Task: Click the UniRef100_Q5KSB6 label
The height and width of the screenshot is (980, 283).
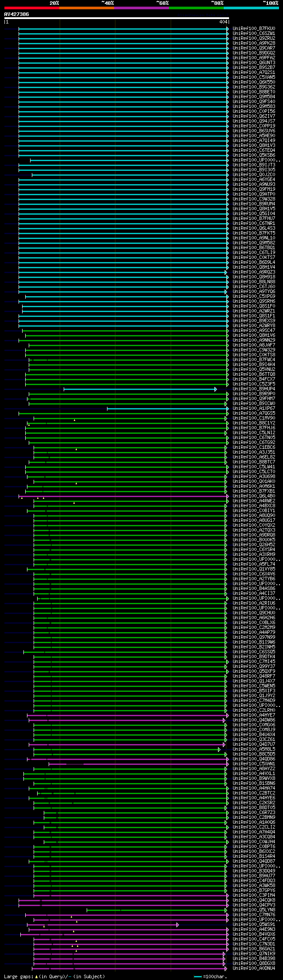Action: coord(254,155)
